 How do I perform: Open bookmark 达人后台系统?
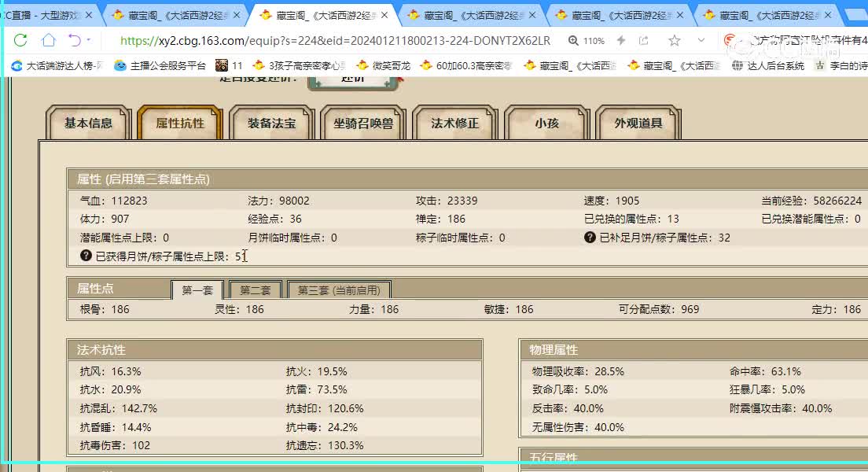(768, 65)
